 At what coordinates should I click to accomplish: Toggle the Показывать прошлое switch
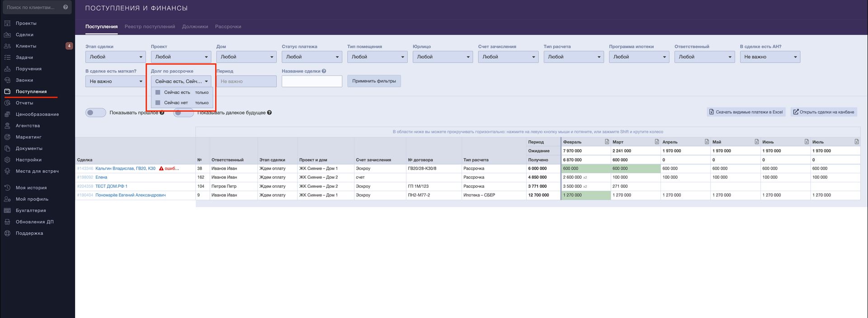point(95,113)
